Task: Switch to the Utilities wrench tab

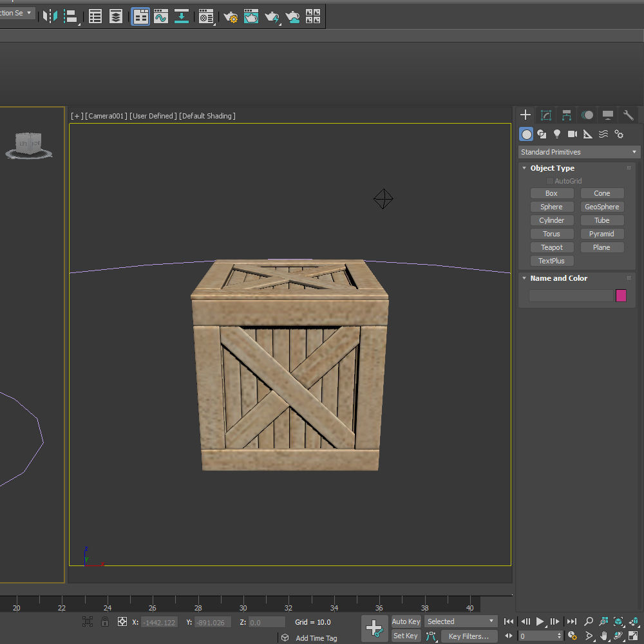Action: [x=629, y=115]
